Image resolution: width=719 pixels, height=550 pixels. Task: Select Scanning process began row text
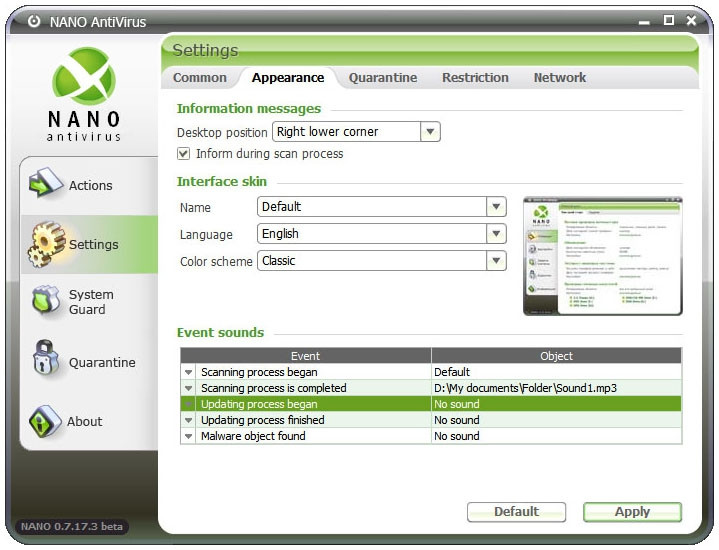259,372
